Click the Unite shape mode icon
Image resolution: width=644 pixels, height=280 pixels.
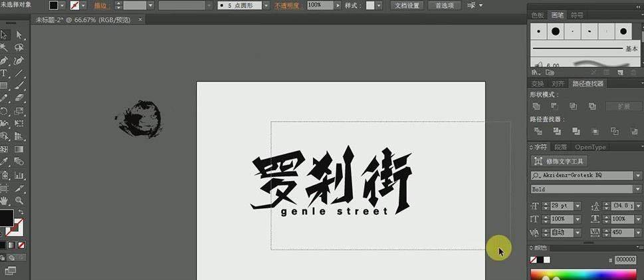pos(536,106)
